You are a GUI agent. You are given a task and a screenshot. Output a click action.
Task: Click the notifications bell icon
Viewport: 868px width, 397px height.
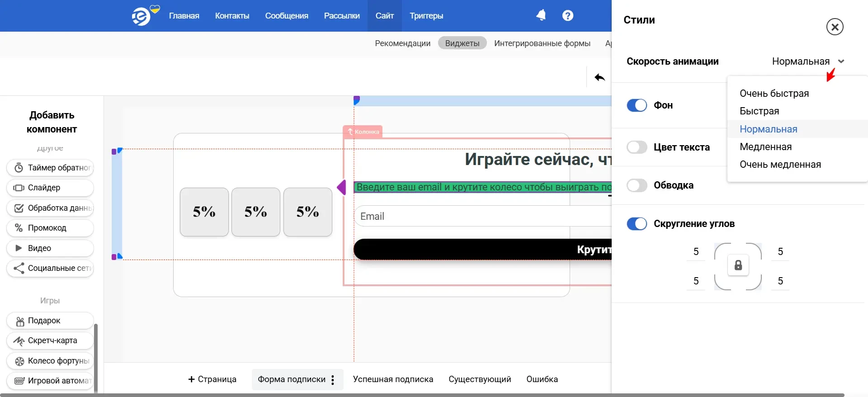coord(541,15)
